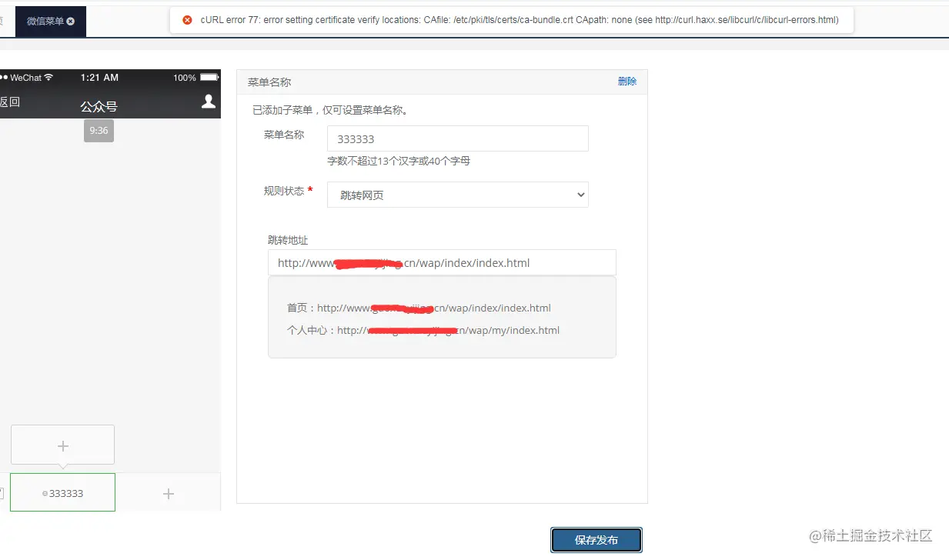Select the 333333 menu item in phone preview
Viewport: 949px width, 560px height.
tap(62, 492)
